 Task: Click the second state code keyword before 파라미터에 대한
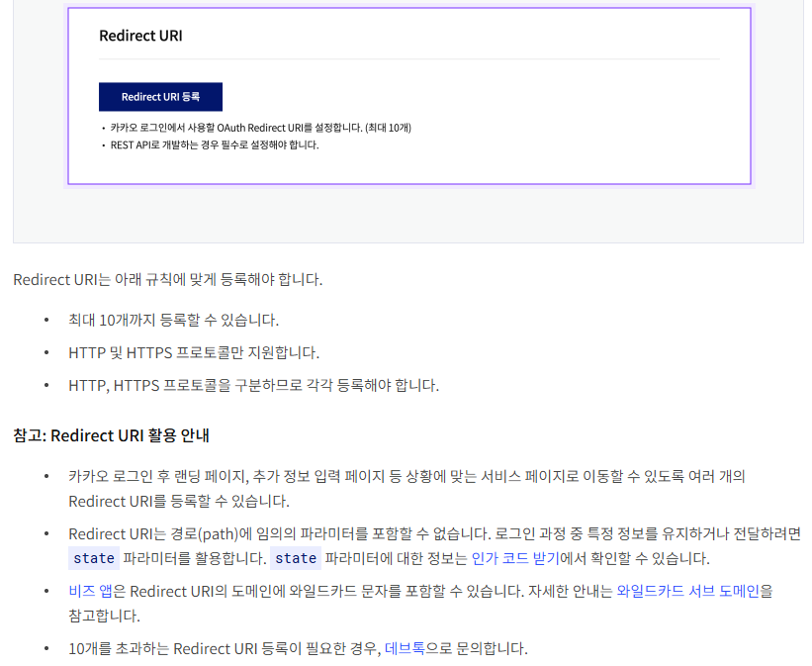tap(296, 558)
